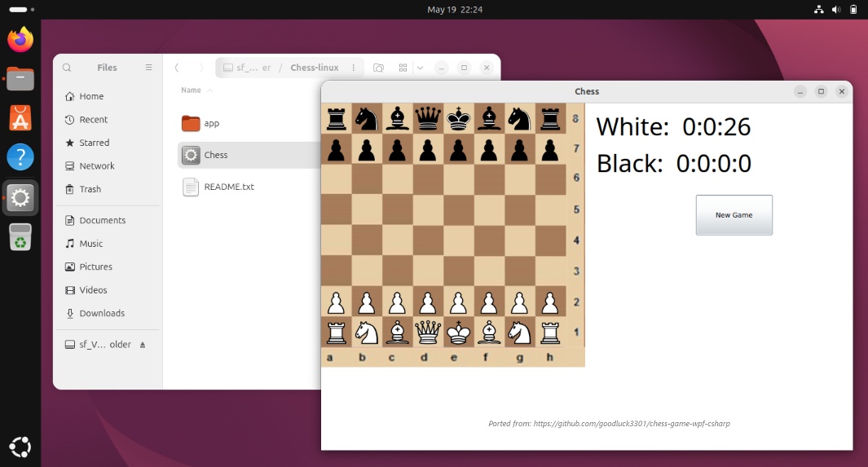868x467 pixels.
Task: Select the white knight on g1
Action: pyautogui.click(x=519, y=332)
